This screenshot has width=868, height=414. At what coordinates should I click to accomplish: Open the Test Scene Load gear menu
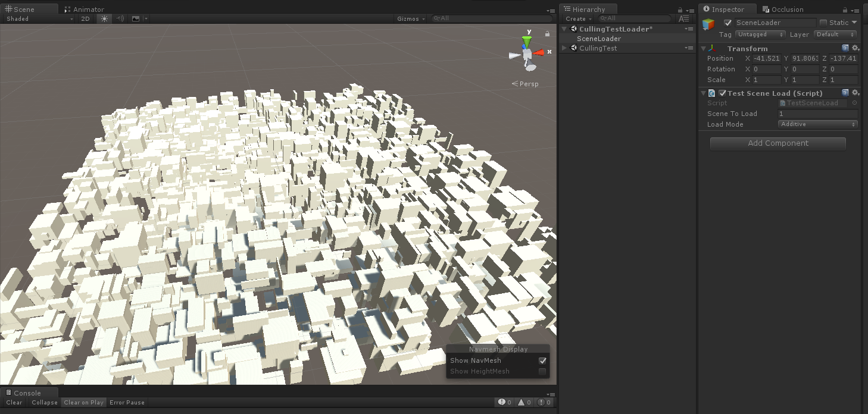(x=855, y=93)
